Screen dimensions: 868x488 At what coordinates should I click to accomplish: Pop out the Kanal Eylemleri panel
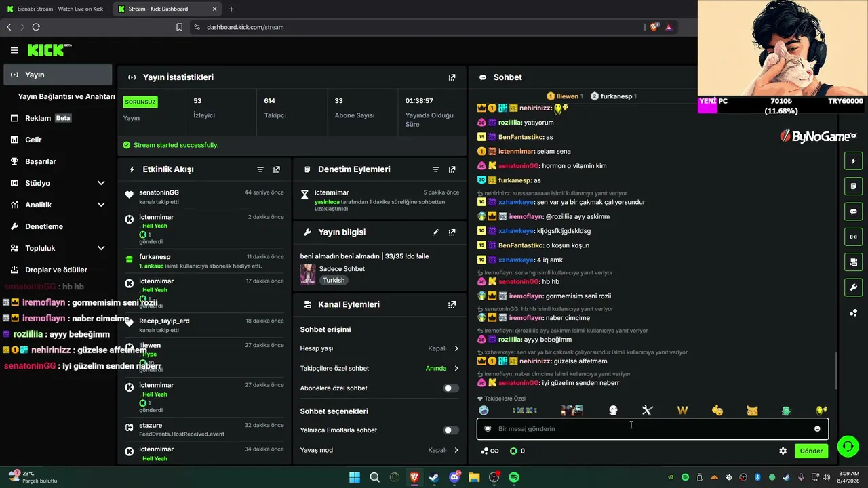pyautogui.click(x=452, y=305)
